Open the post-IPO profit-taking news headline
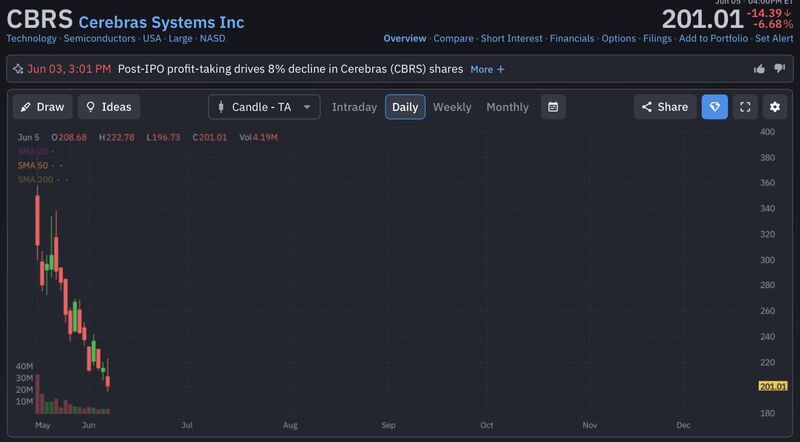The image size is (800, 442). (x=290, y=69)
